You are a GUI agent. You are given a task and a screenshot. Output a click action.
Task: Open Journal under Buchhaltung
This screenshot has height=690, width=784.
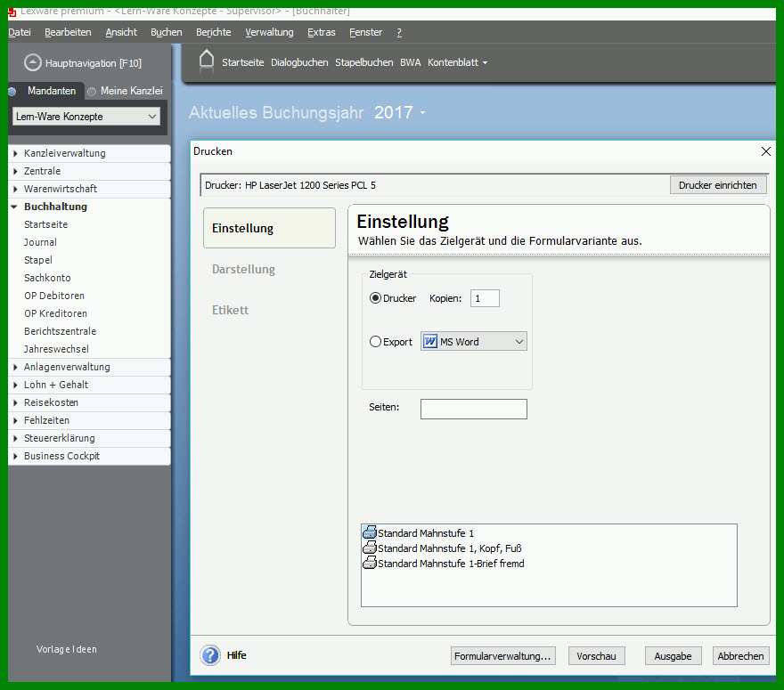[40, 242]
